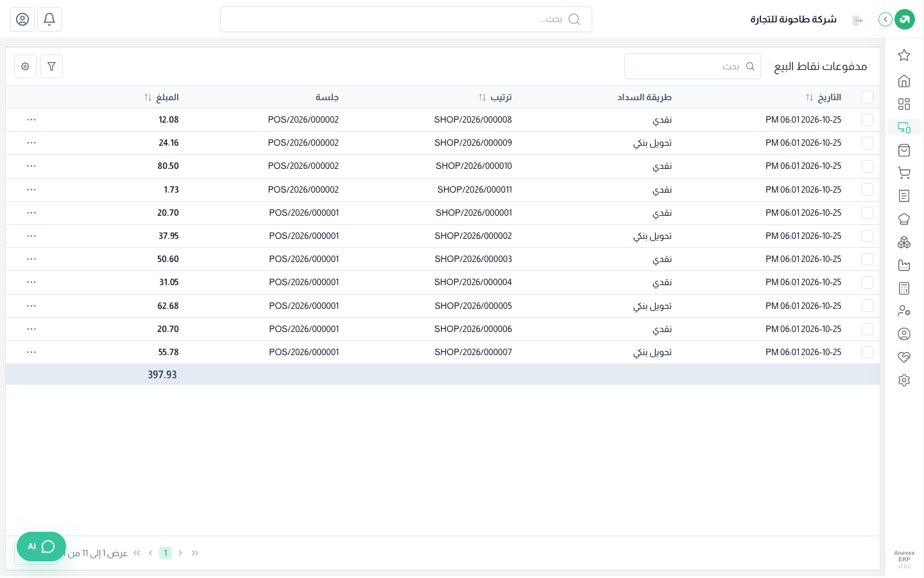This screenshot has height=578, width=924.
Task: Focus the global search field in the top bar
Action: pyautogui.click(x=406, y=19)
